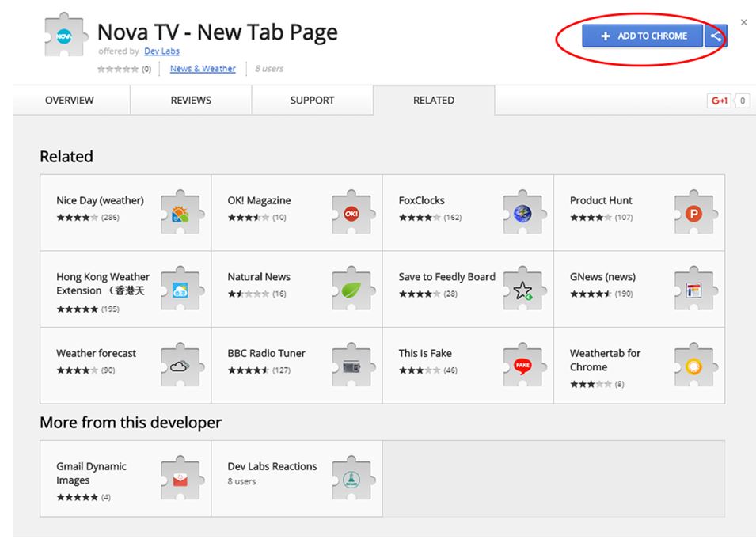The width and height of the screenshot is (756, 543).
Task: Open the OK! Magazine extension icon
Action: click(353, 212)
